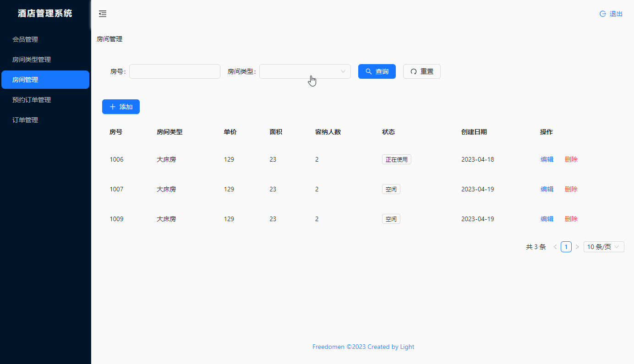Click the 单价 column header
634x364 pixels.
pyautogui.click(x=230, y=132)
